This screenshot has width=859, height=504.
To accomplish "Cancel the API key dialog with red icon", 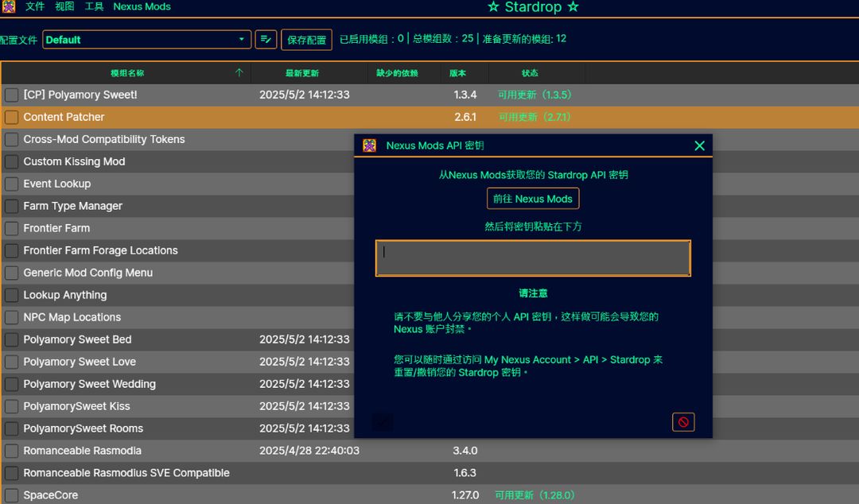I will click(x=683, y=422).
